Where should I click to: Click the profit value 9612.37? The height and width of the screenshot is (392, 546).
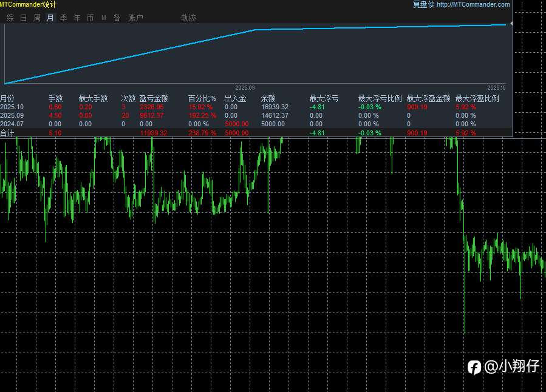151,115
